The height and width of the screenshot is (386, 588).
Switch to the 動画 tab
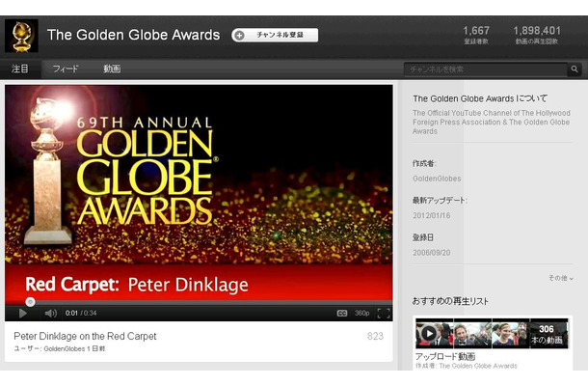(x=112, y=69)
